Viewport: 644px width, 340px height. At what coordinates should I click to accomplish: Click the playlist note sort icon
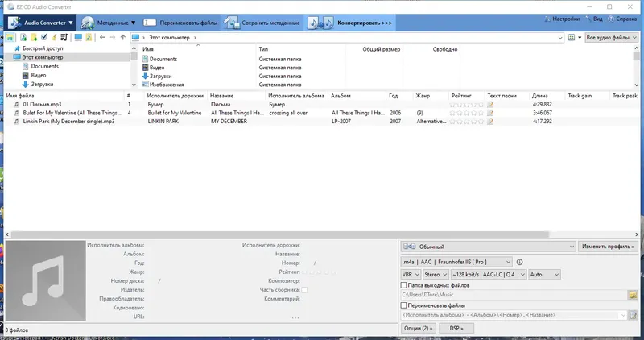click(64, 37)
